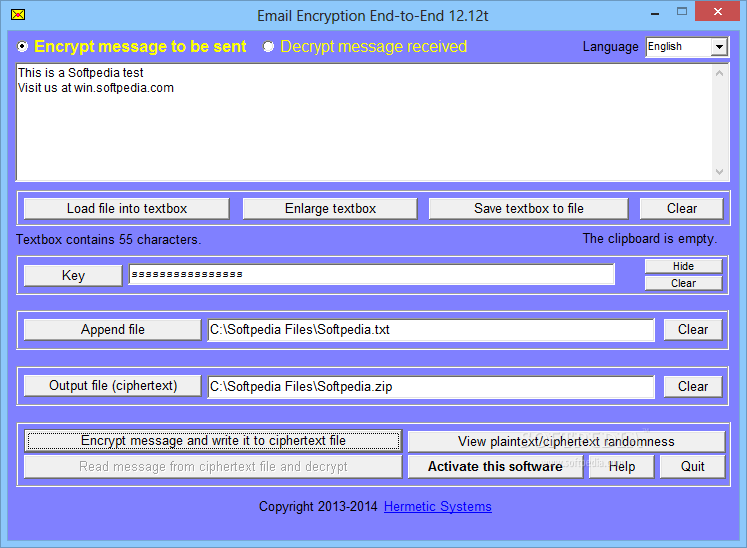Click Load file into textbox button
The height and width of the screenshot is (548, 747).
[127, 209]
